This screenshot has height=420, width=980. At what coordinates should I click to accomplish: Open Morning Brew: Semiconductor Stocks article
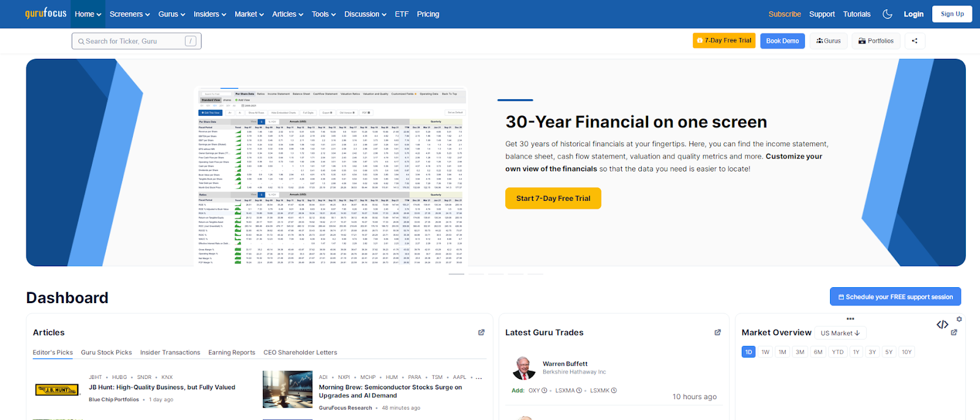391,391
